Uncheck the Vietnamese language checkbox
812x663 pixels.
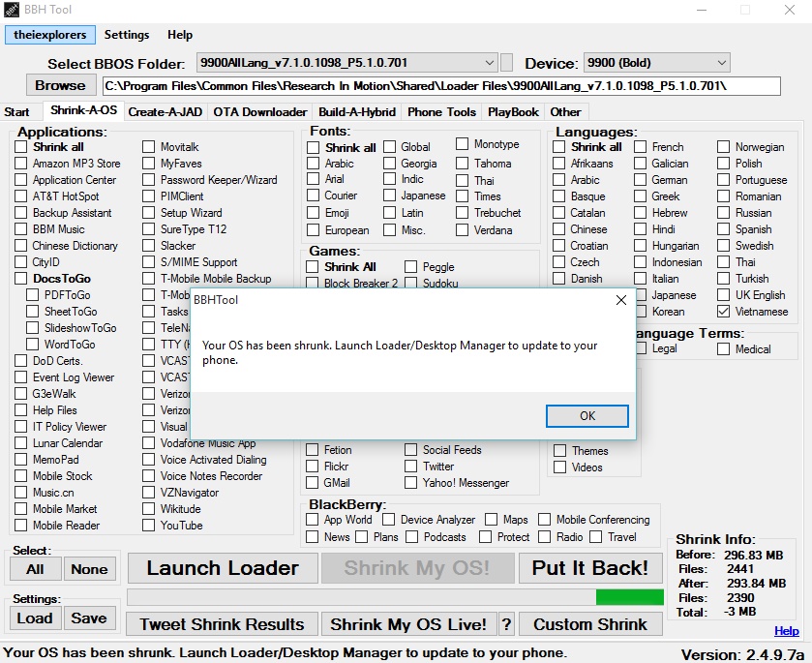(724, 312)
